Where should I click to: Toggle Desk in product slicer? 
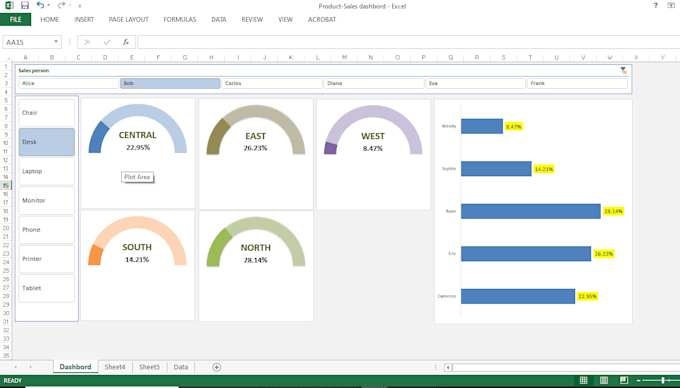(46, 142)
